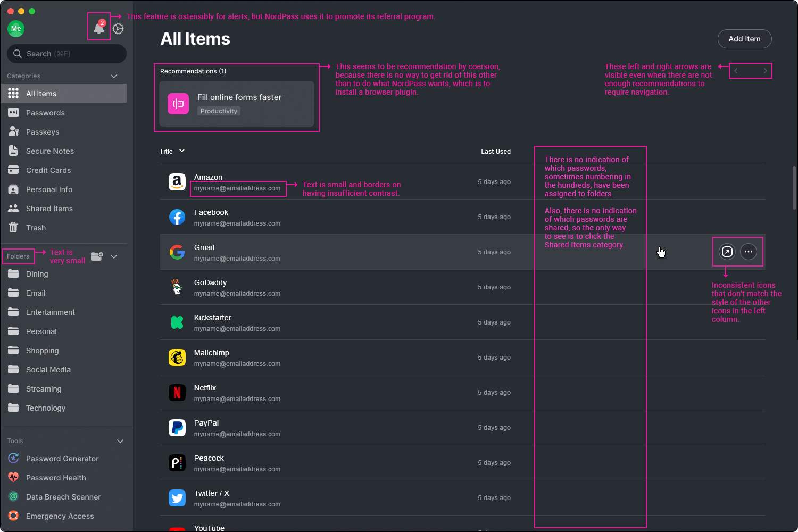The height and width of the screenshot is (532, 798).
Task: Select All Items category
Action: pyautogui.click(x=64, y=93)
